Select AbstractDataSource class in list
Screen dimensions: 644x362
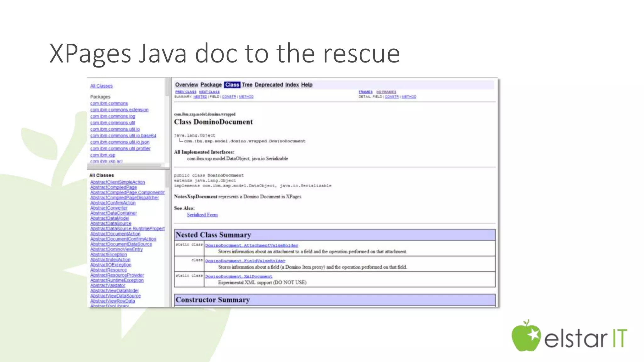pyautogui.click(x=111, y=224)
